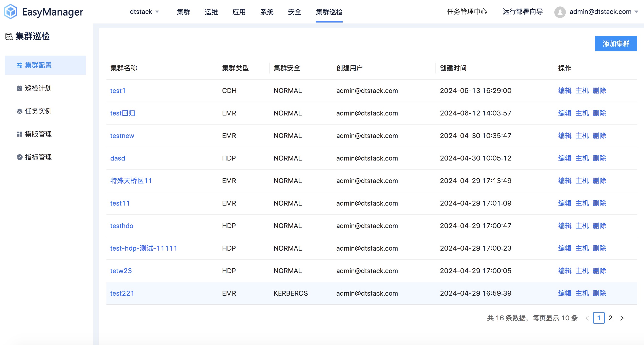Viewport: 644px width, 345px height.
Task: Click KERBEROS cell in test221 row
Action: click(291, 293)
